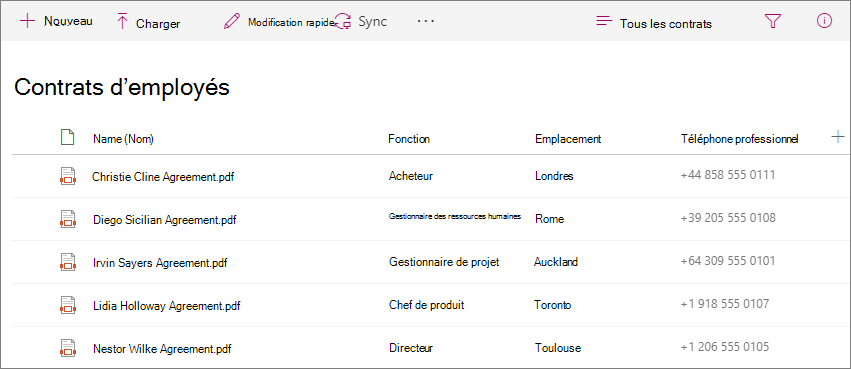This screenshot has width=851, height=369.
Task: Open the Fonction column header menu
Action: tap(409, 139)
